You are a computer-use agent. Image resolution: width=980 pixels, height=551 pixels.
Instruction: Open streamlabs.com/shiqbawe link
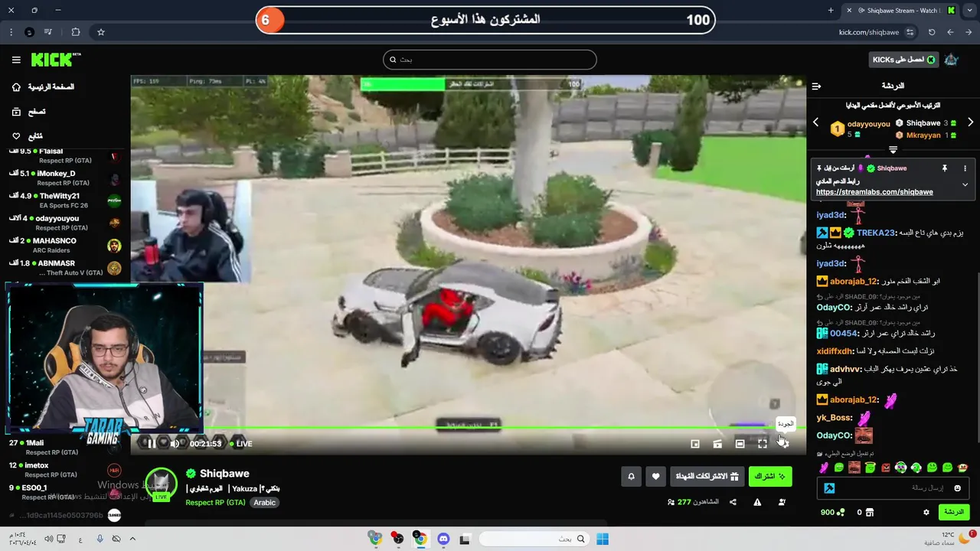[x=874, y=192]
